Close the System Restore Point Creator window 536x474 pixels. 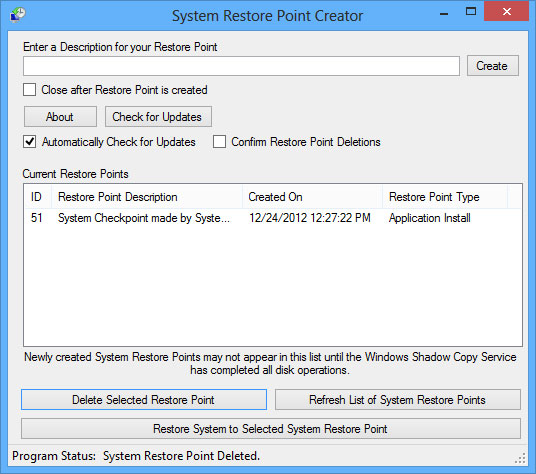507,11
